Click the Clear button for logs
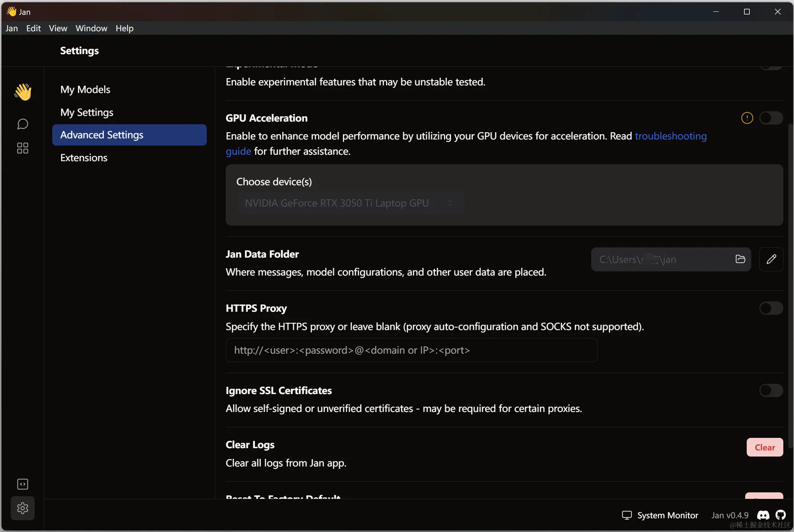 click(x=765, y=447)
